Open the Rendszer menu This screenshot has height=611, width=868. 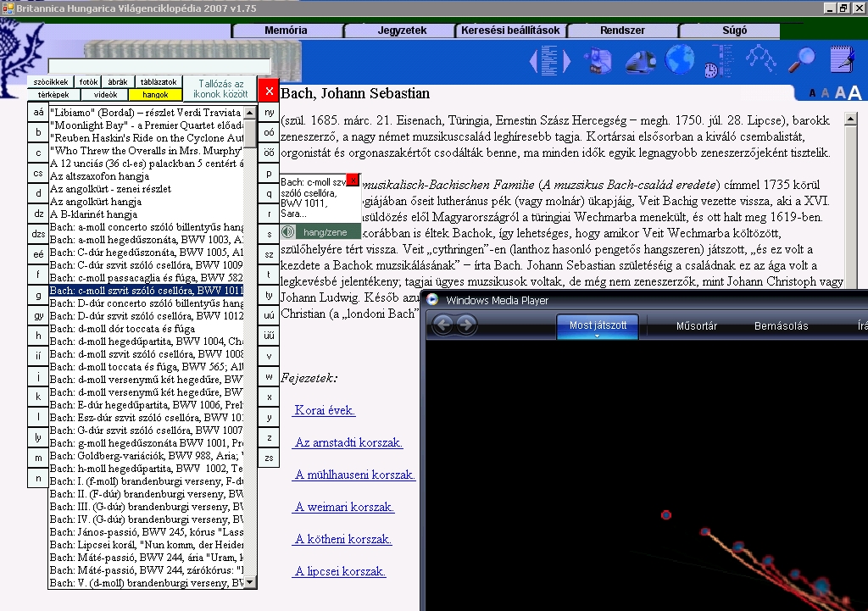click(622, 31)
